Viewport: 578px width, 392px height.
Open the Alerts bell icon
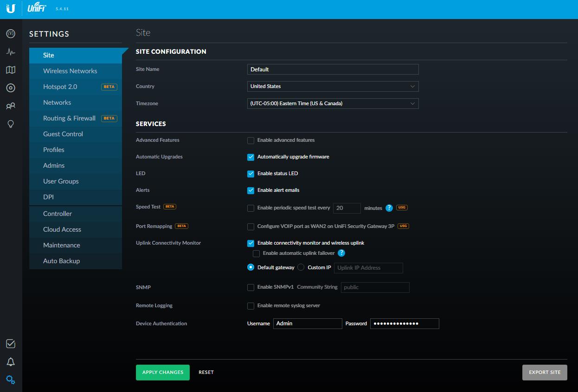pos(11,362)
